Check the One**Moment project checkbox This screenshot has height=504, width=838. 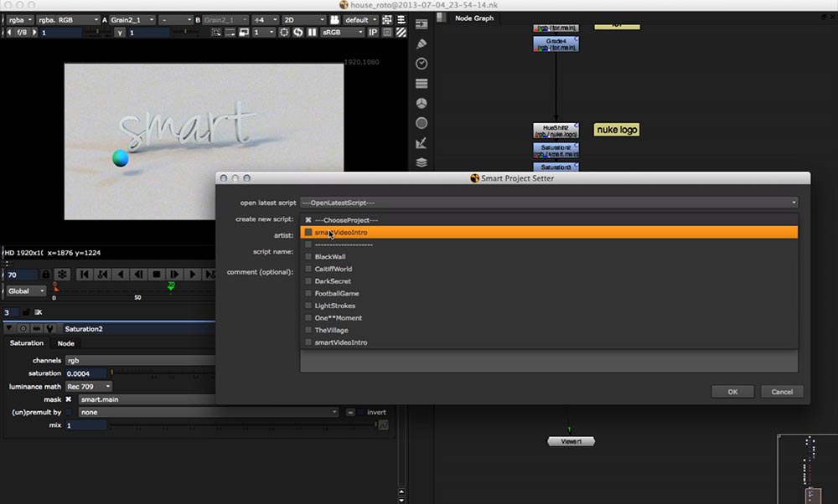click(x=308, y=318)
